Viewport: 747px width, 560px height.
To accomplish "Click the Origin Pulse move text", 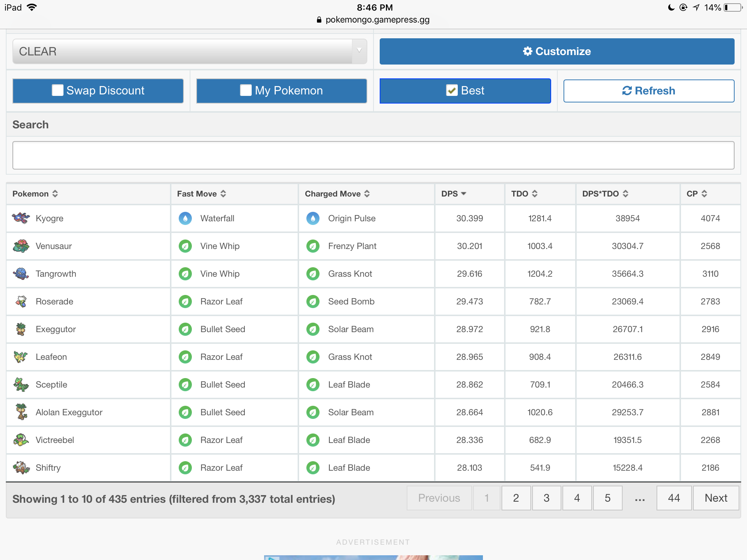I will coord(352,218).
